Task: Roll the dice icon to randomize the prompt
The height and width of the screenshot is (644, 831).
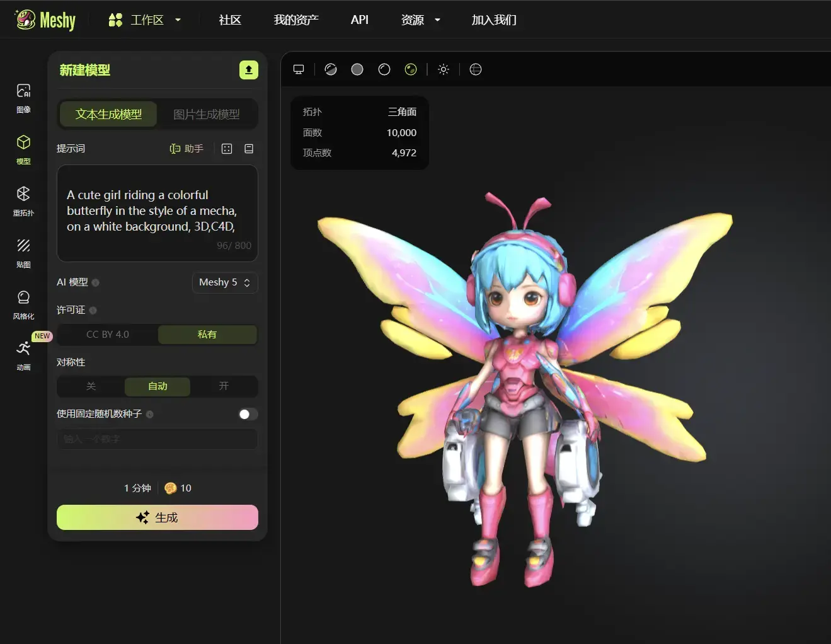Action: (226, 148)
